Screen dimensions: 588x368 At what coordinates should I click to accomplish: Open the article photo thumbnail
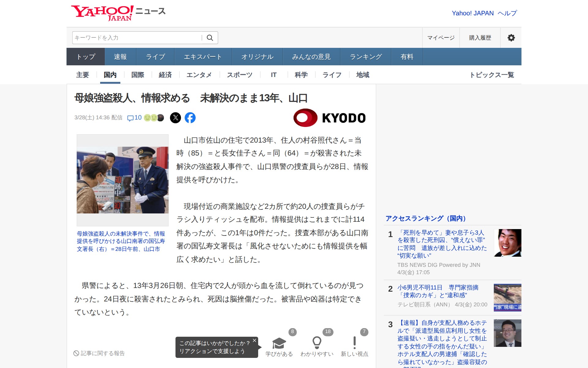tap(123, 180)
